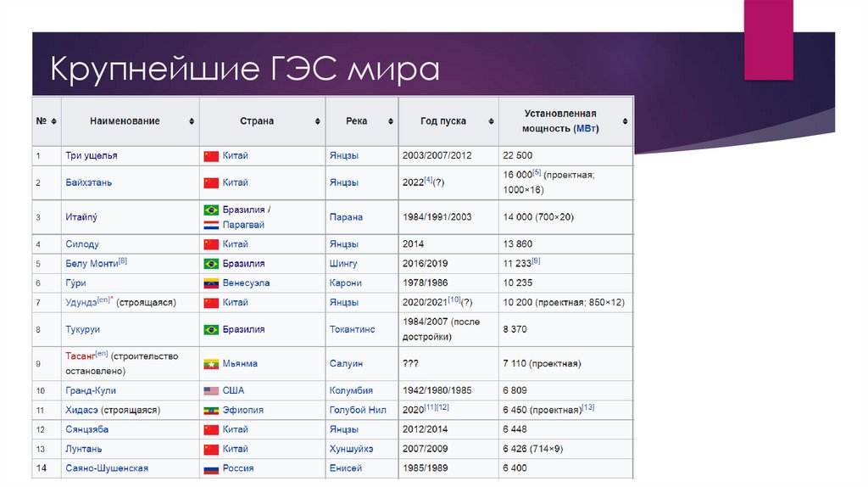Click China flag in Байхэтань row

(211, 182)
